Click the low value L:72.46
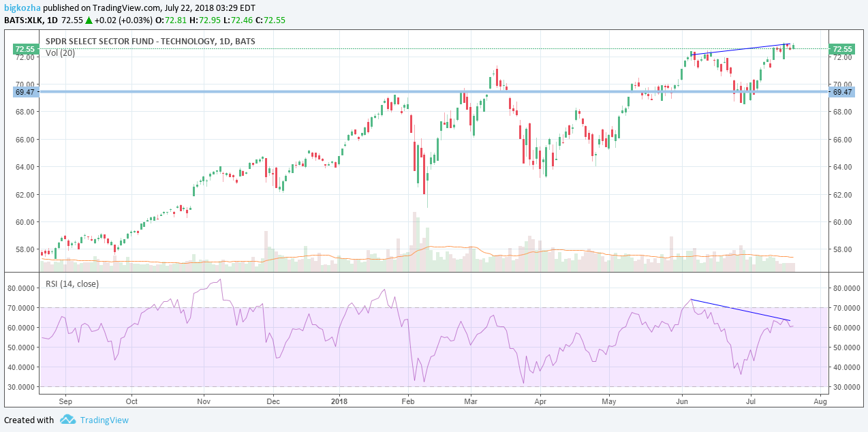 coord(239,20)
